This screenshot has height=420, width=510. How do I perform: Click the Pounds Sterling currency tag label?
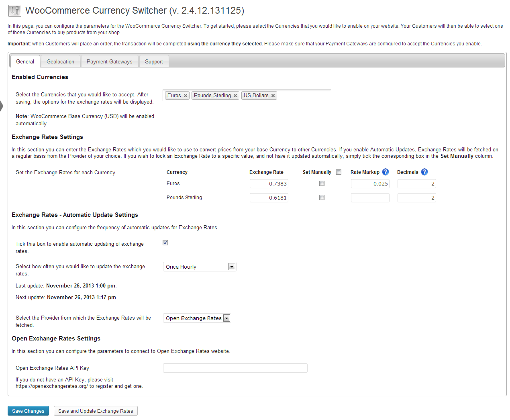coord(212,96)
